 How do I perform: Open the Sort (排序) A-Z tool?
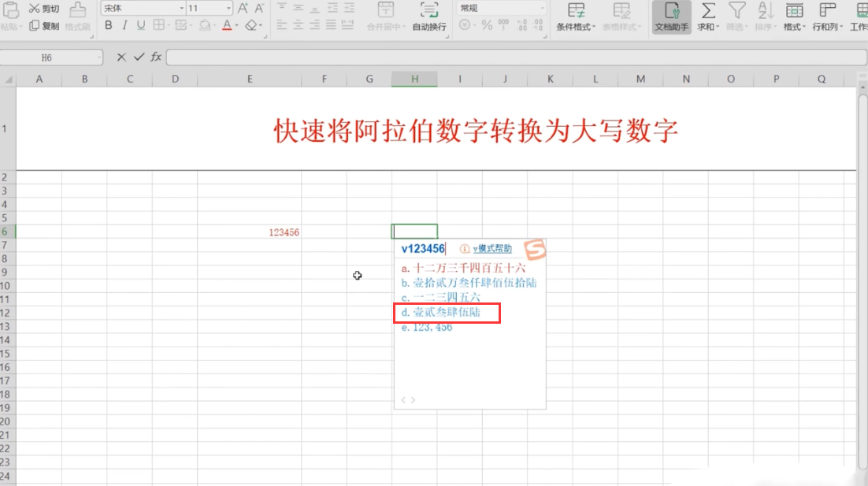tap(765, 16)
